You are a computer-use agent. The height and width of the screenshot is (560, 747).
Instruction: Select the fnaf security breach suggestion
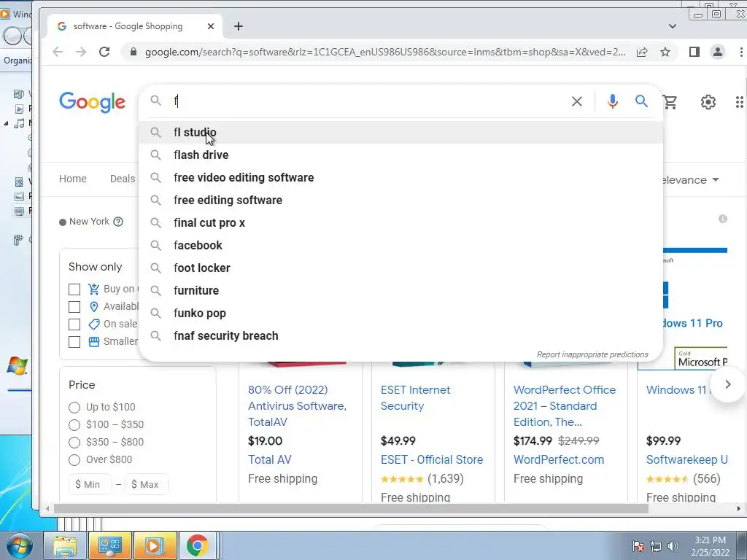pyautogui.click(x=400, y=335)
